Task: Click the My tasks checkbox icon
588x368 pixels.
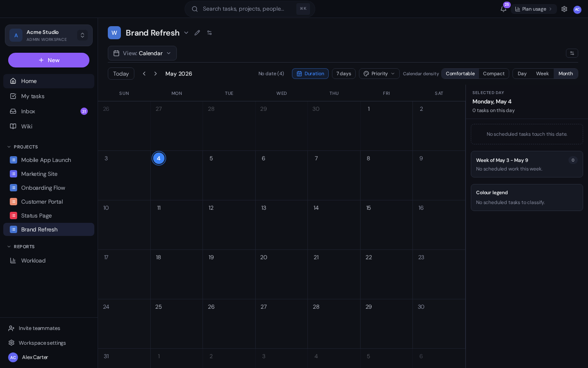Action: (13, 96)
